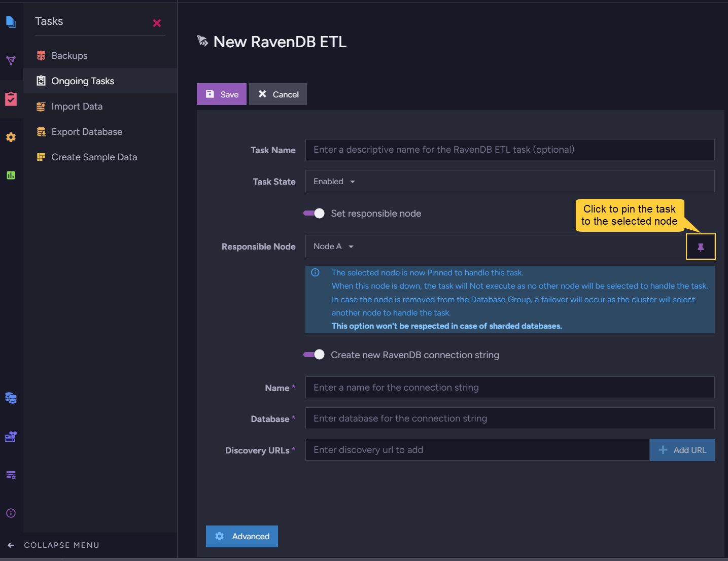The height and width of the screenshot is (561, 728).
Task: Select Ongoing Tasks in the menu
Action: click(100, 81)
